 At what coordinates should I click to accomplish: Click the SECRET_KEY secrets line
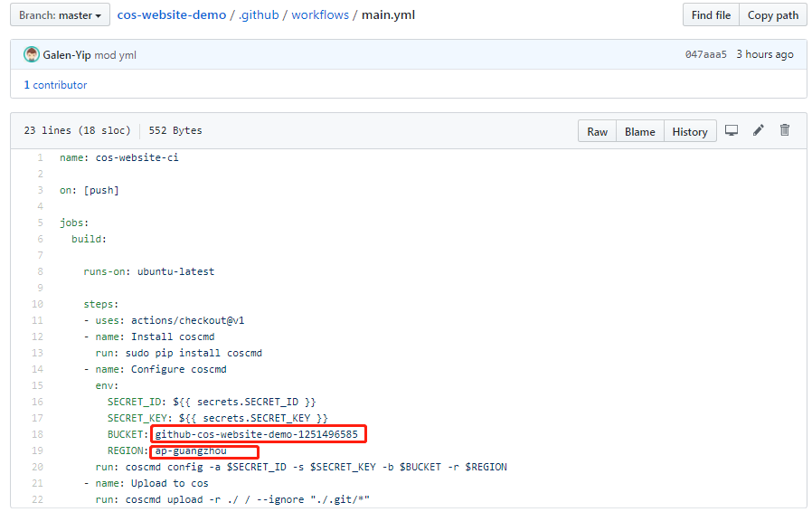218,418
